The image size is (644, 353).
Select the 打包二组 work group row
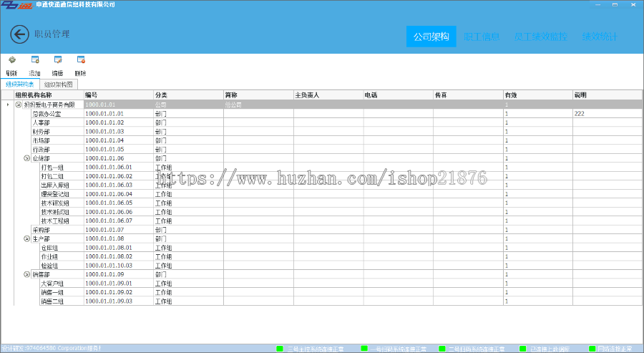click(52, 176)
